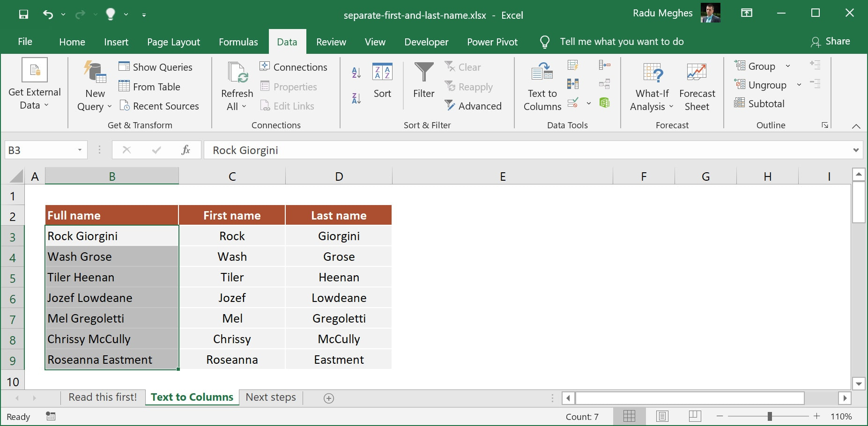Open Data Validation
868x426 pixels.
pyautogui.click(x=572, y=103)
